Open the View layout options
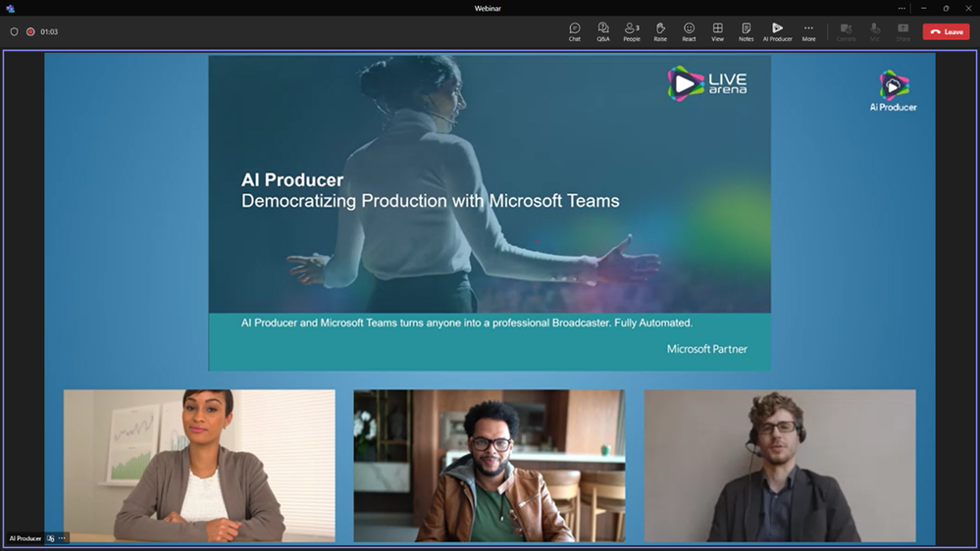 coord(717,31)
